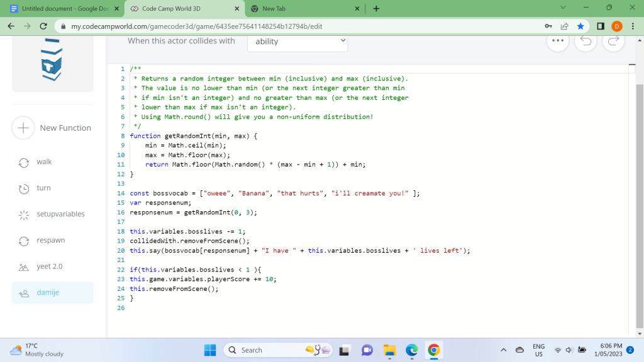Click the actor thumbnail image

pos(52,60)
